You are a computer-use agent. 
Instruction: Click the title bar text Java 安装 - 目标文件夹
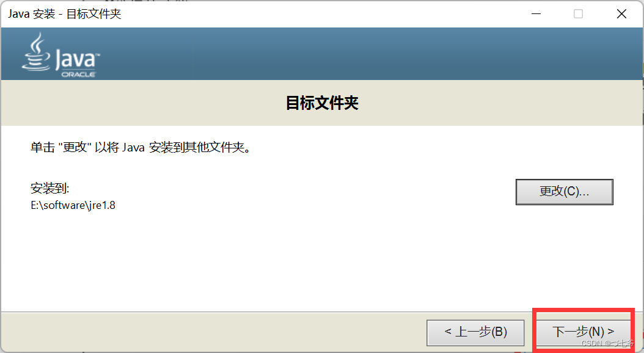65,14
